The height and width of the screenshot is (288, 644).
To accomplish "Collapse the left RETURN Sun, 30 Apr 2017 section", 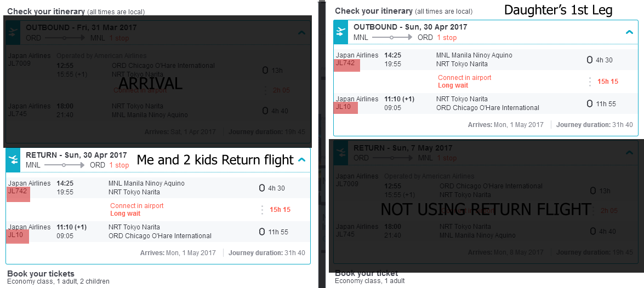I will [x=301, y=159].
